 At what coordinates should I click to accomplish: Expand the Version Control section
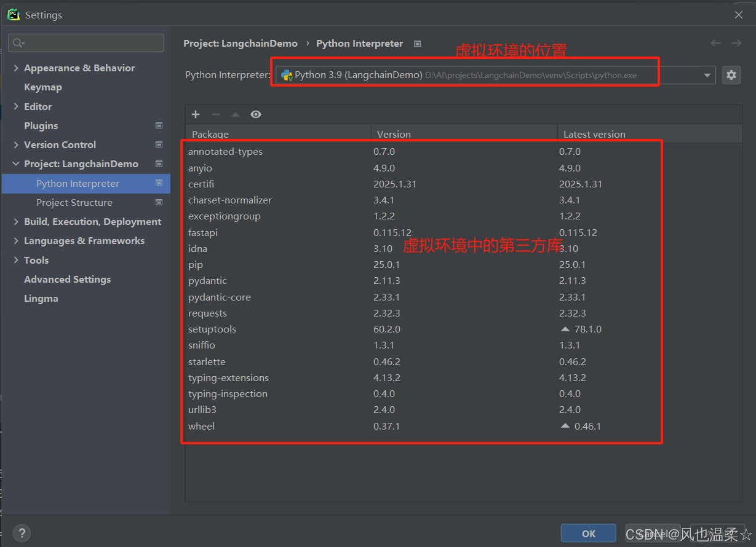point(16,144)
